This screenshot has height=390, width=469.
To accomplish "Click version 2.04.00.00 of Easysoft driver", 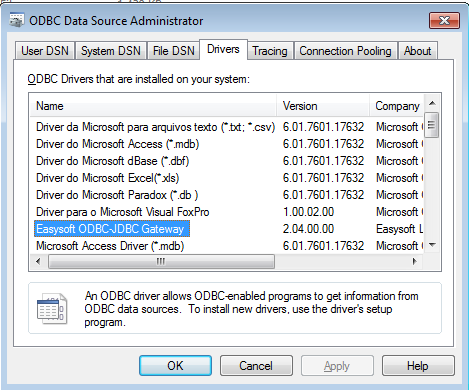I will point(308,229).
